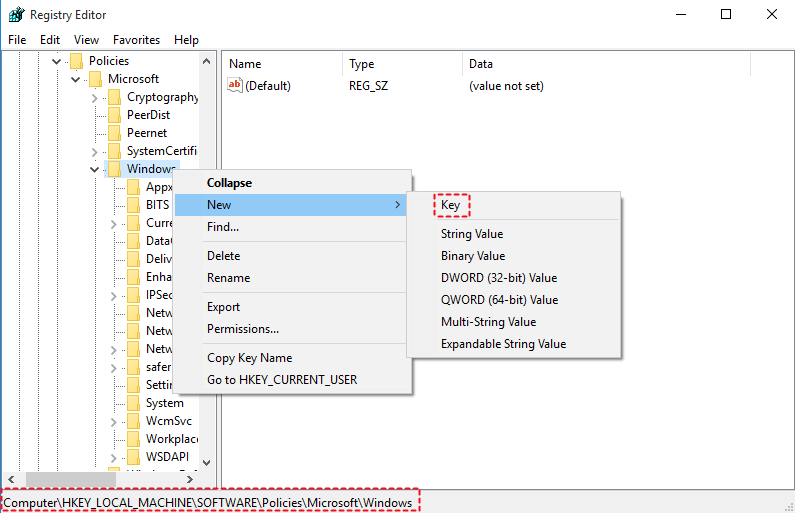The image size is (795, 513).
Task: Create a new DWORD (32-bit) Value
Action: pos(514,278)
